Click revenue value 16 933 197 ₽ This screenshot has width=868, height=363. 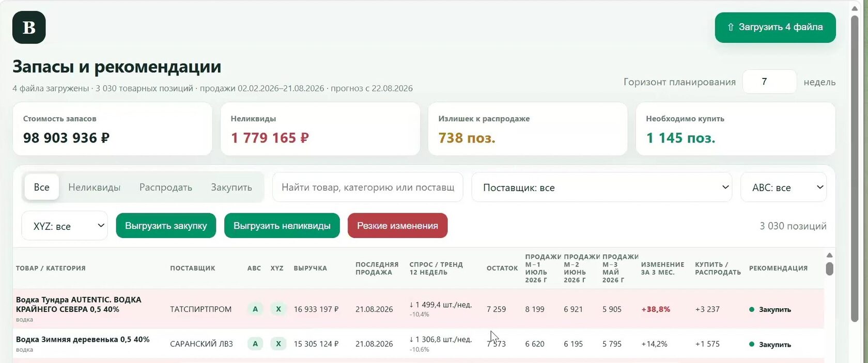pos(316,309)
